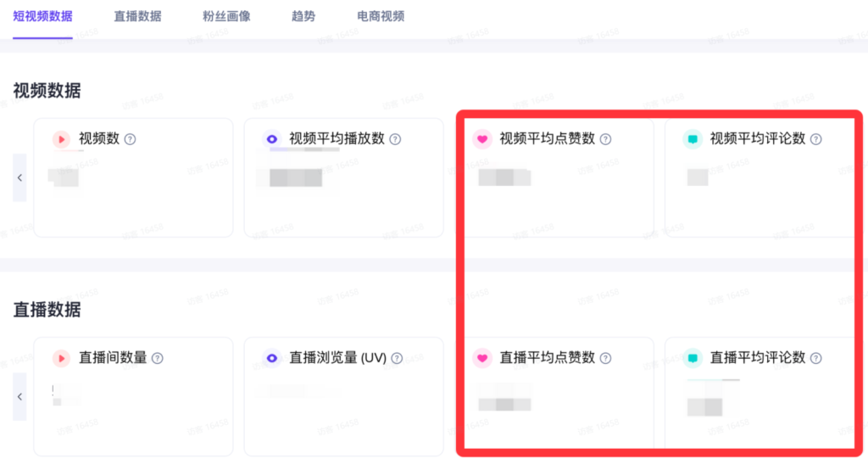Switch to the 直播数据 tab
868x459 pixels.
point(137,16)
